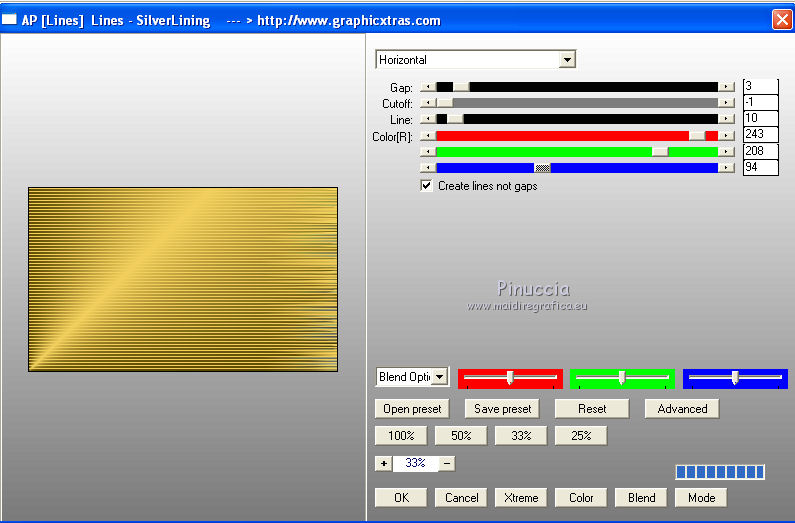795x523 pixels.
Task: Click the green color slider thumb
Action: click(660, 152)
